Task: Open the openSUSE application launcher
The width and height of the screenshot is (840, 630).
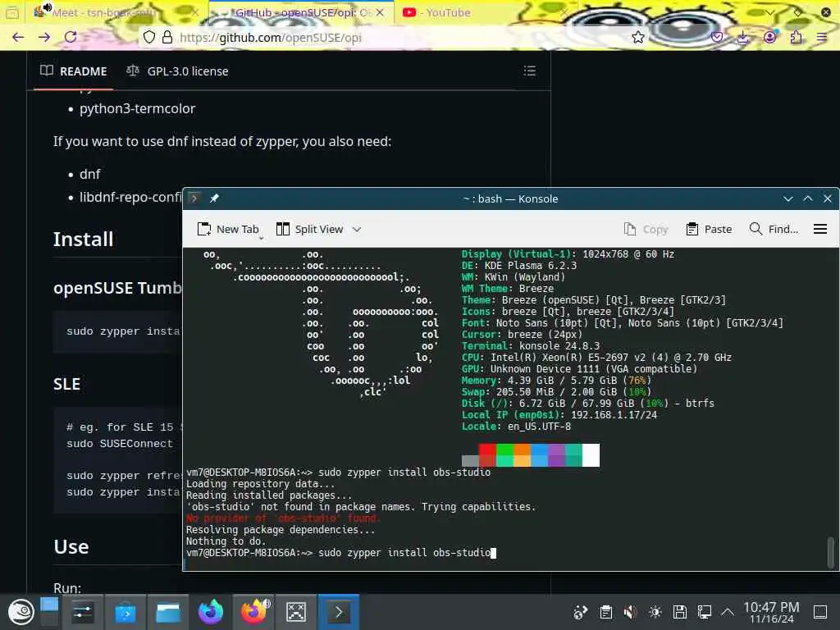Action: click(x=21, y=612)
